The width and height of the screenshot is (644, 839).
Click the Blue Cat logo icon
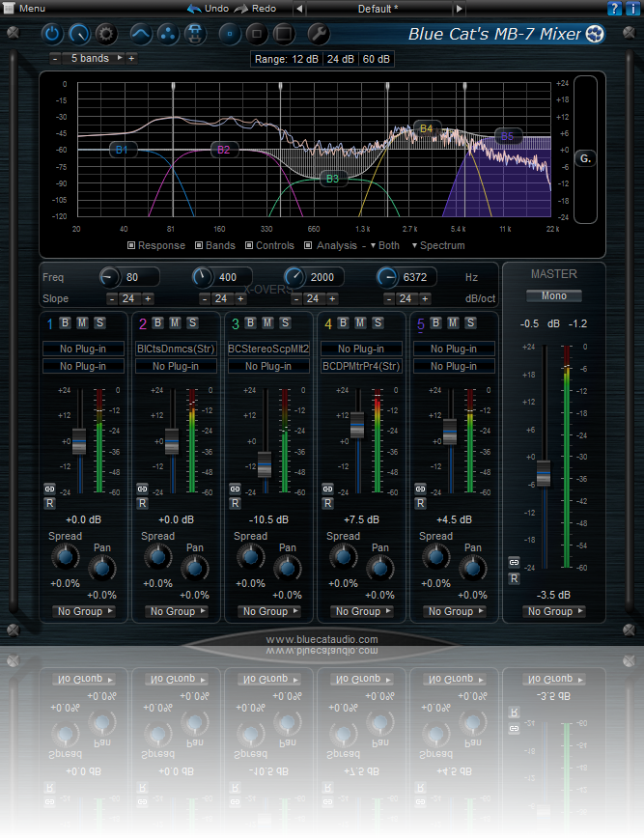(595, 35)
